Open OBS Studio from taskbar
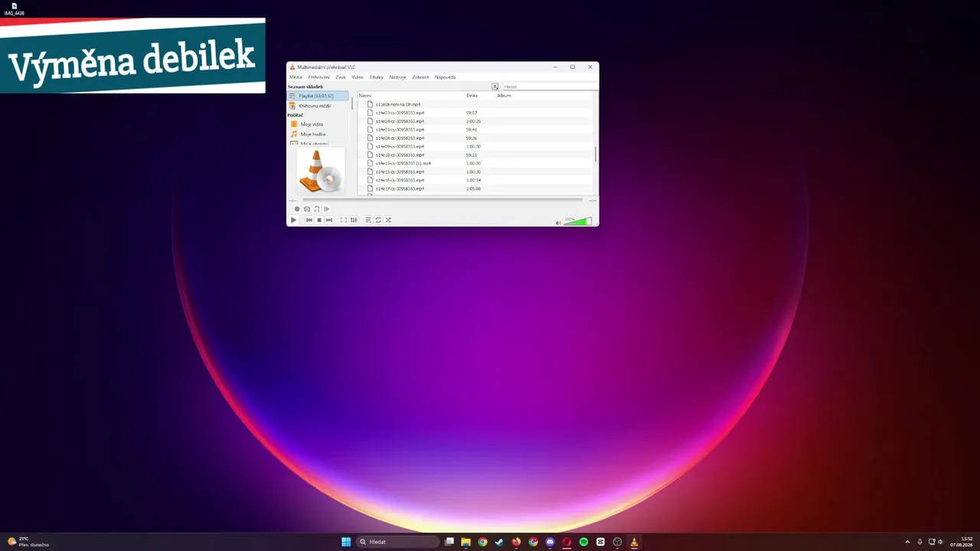The image size is (980, 551). [617, 542]
